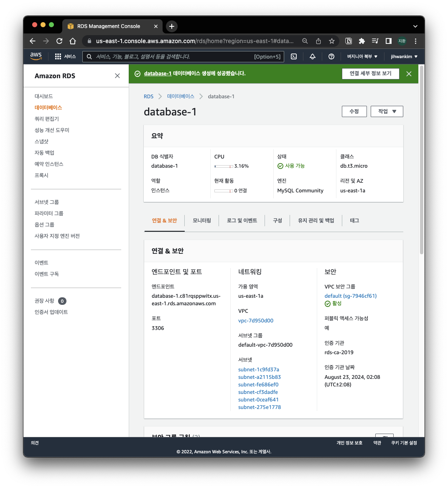Open default (sg-7946cf61) security group link
Image resolution: width=448 pixels, height=488 pixels.
(350, 296)
